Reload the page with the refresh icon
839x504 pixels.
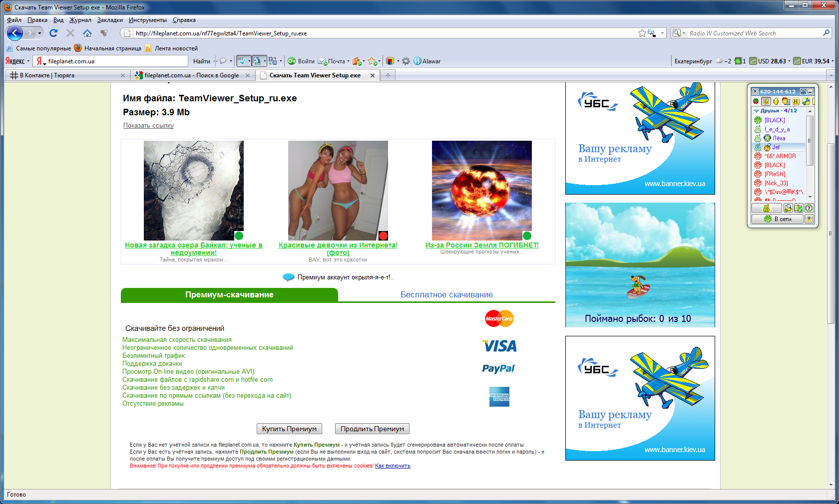pyautogui.click(x=53, y=33)
